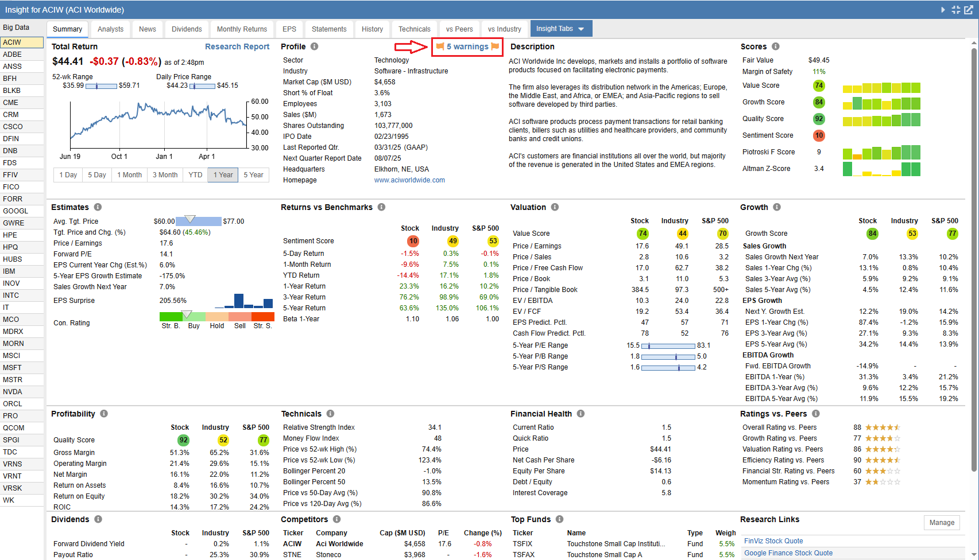
Task: Click info icon beside Ratings vs. Peers
Action: [816, 414]
